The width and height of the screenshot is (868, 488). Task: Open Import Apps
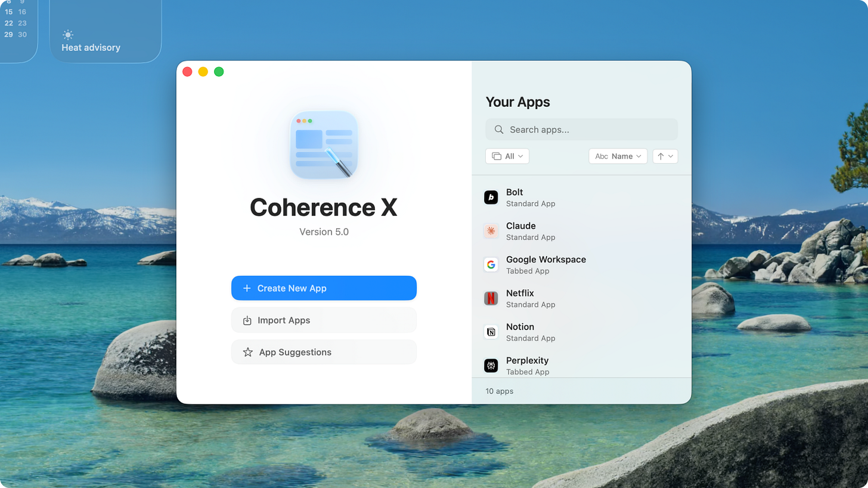[x=324, y=321]
